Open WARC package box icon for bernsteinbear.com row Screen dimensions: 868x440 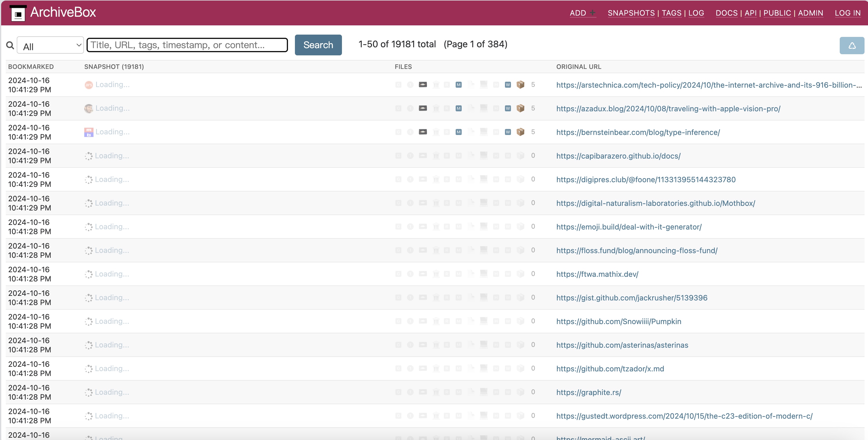[x=520, y=132]
